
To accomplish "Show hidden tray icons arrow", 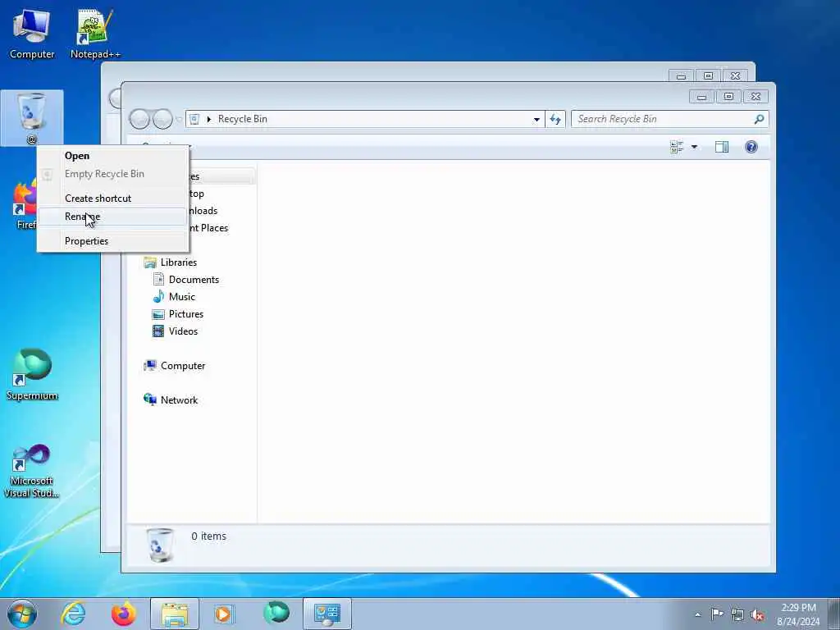I will coord(697,614).
